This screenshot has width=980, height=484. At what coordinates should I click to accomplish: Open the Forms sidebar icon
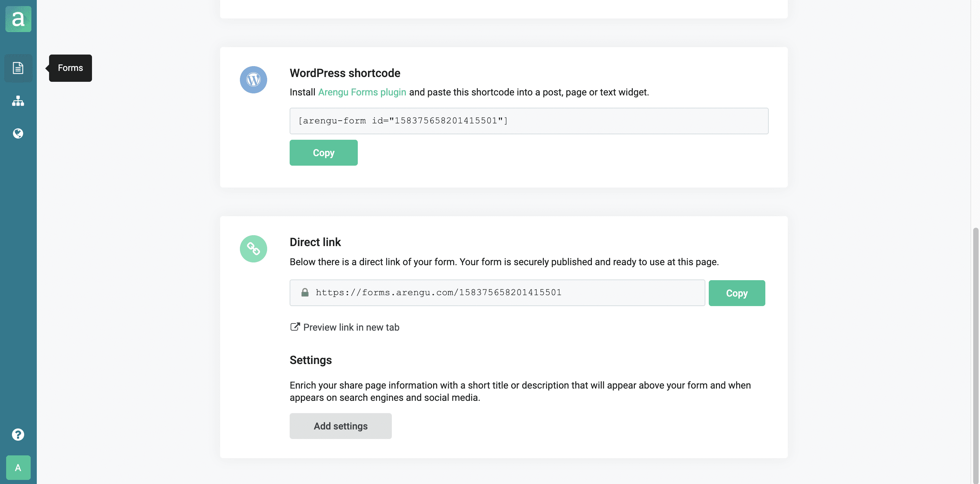coord(18,68)
